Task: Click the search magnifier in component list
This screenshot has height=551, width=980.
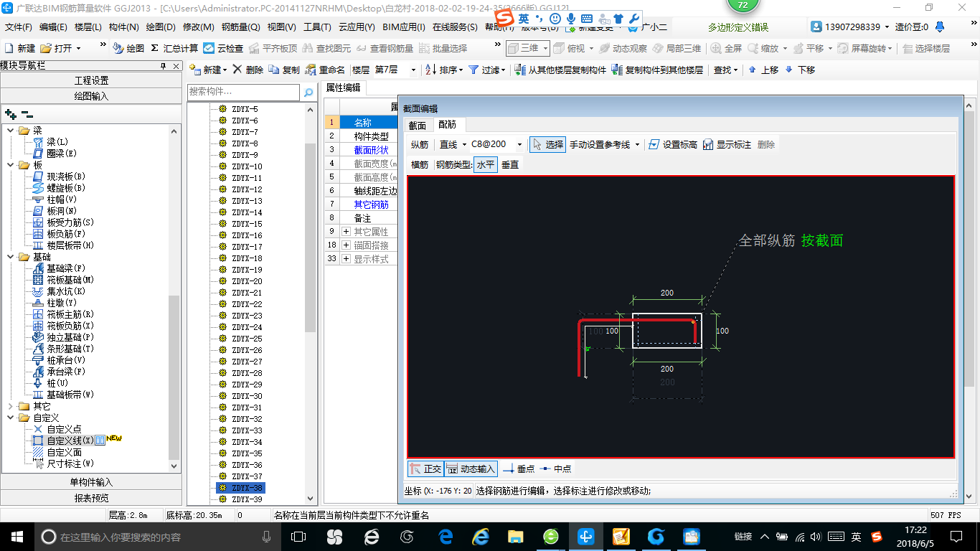Action: click(308, 93)
